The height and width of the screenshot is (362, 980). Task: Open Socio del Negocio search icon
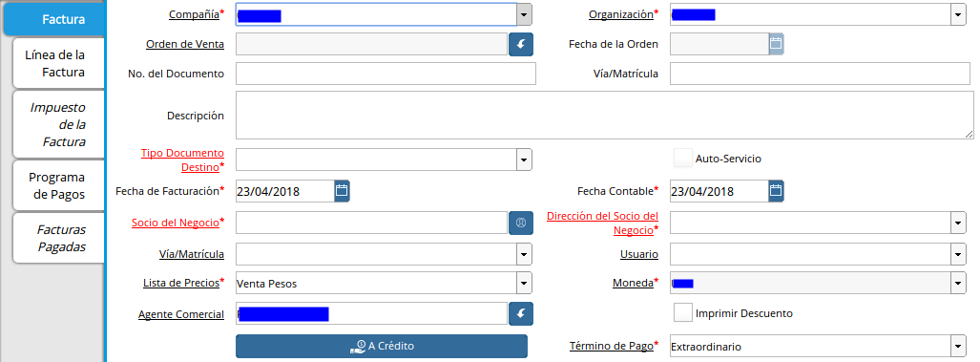521,223
